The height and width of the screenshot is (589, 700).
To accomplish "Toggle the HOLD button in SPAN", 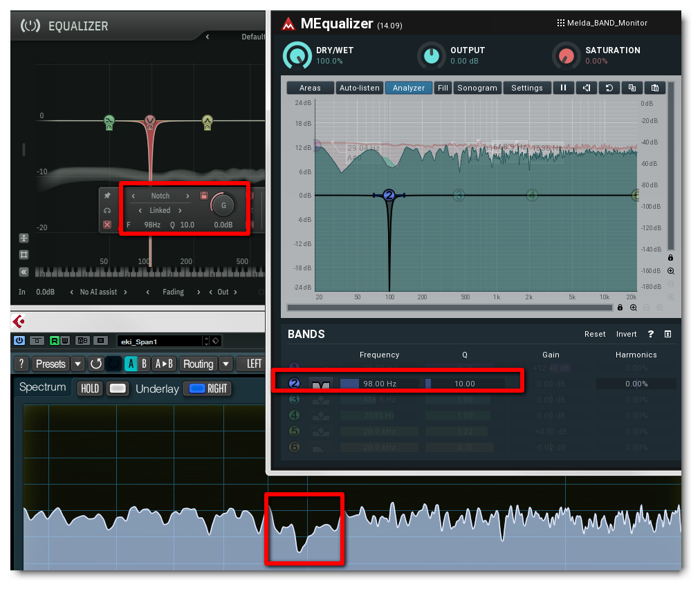I will point(90,389).
